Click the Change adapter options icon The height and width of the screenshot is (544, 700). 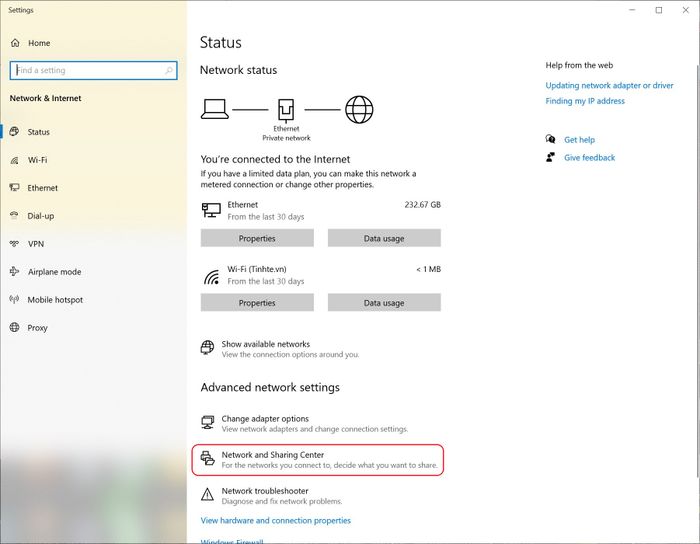[208, 422]
